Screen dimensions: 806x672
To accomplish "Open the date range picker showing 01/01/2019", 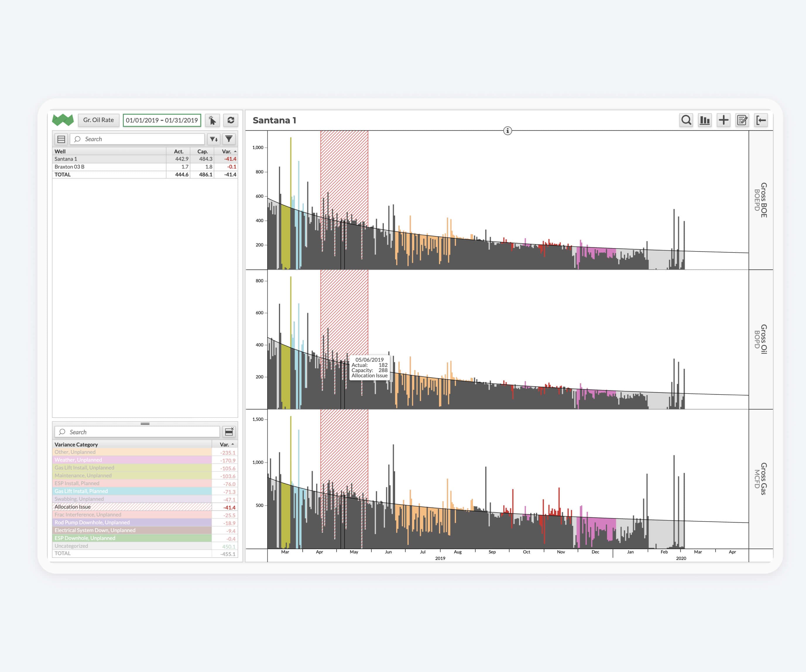I will (162, 121).
